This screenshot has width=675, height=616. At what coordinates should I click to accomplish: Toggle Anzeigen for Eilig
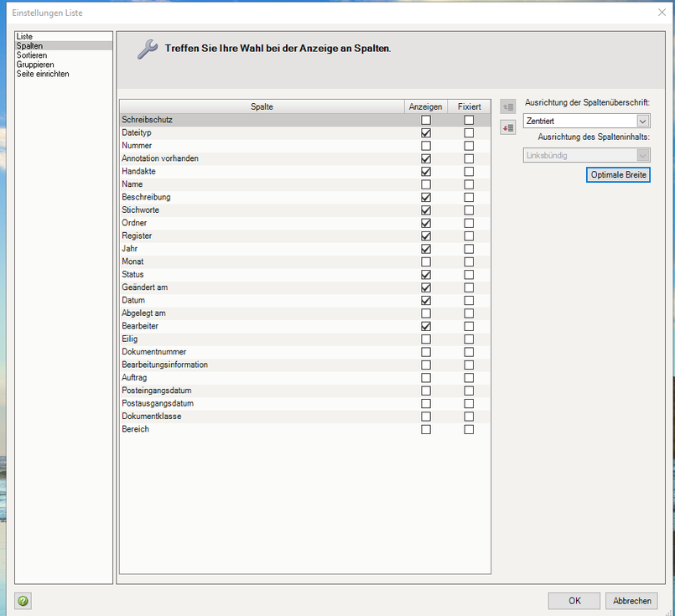(x=426, y=339)
